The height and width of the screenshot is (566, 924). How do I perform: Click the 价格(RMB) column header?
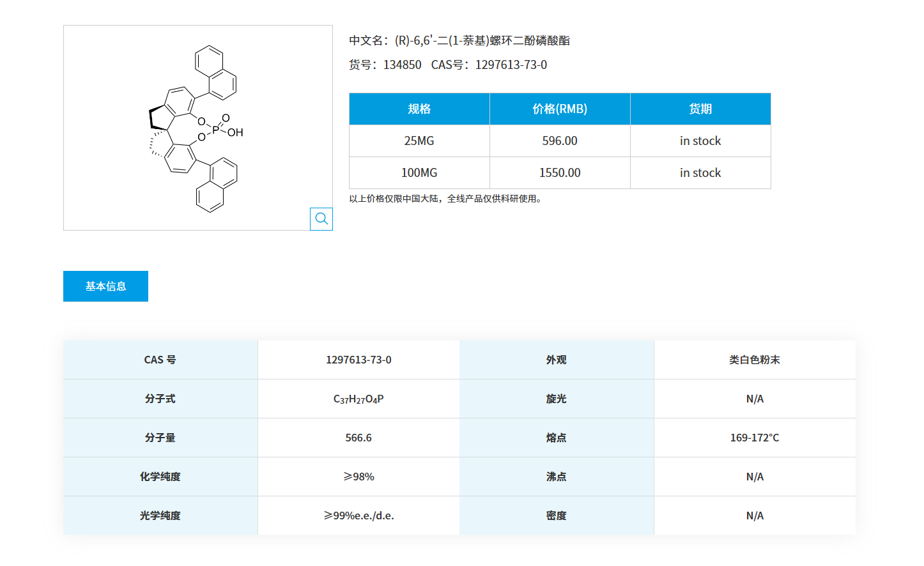pyautogui.click(x=560, y=109)
